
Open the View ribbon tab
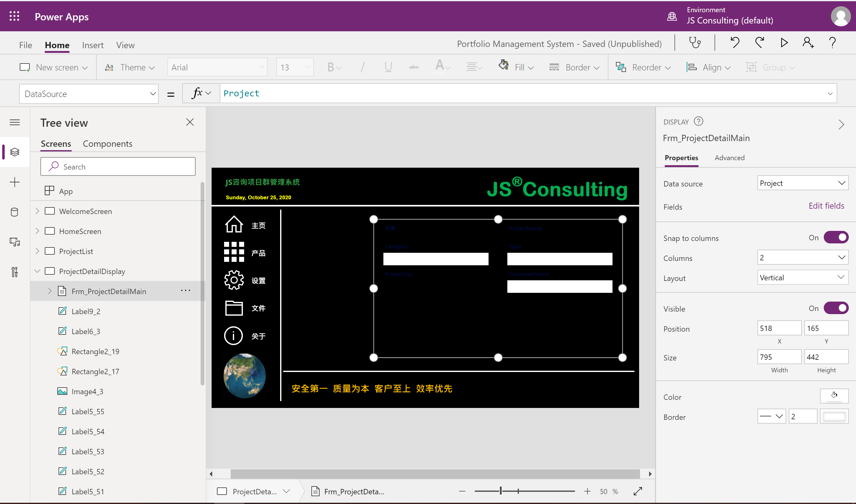[125, 45]
